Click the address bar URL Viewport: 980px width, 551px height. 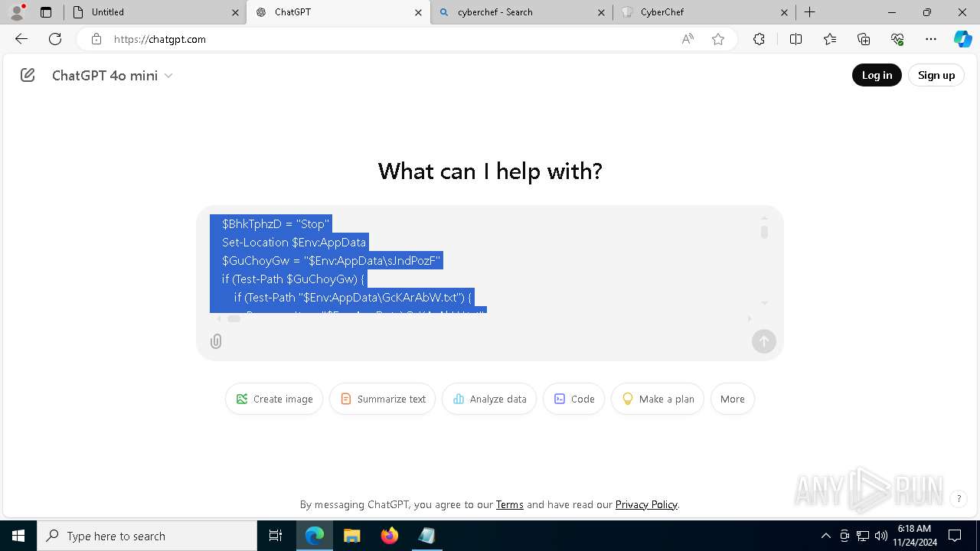click(x=160, y=39)
